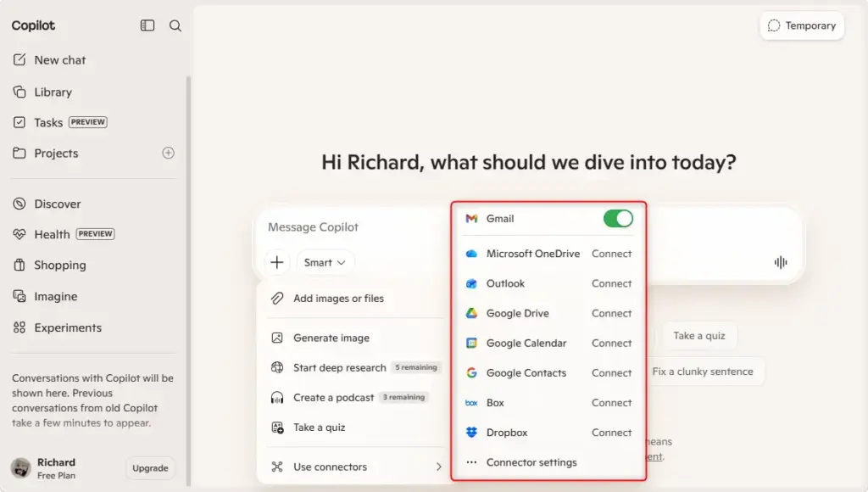This screenshot has height=492, width=868.
Task: Open the search magnifier icon
Action: pos(175,25)
